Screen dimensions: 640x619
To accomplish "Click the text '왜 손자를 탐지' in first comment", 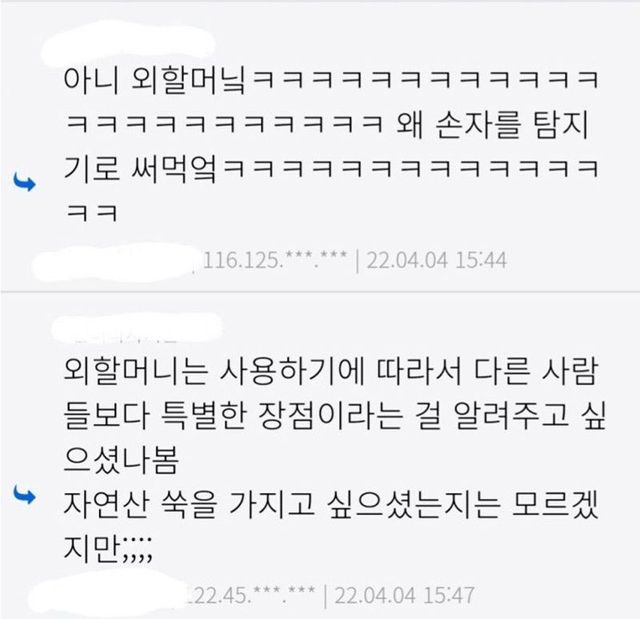I will 492,125.
